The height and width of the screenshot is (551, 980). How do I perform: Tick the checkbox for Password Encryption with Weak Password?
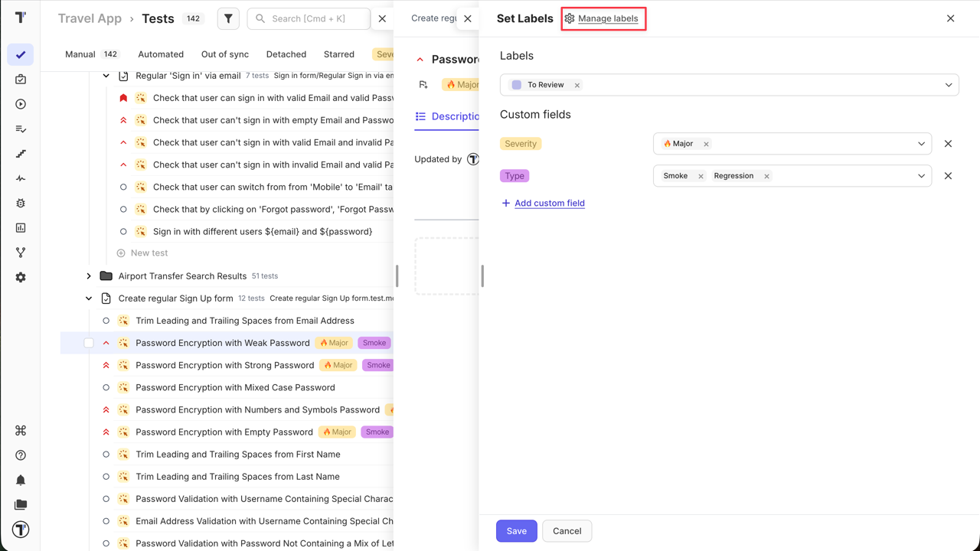click(89, 343)
